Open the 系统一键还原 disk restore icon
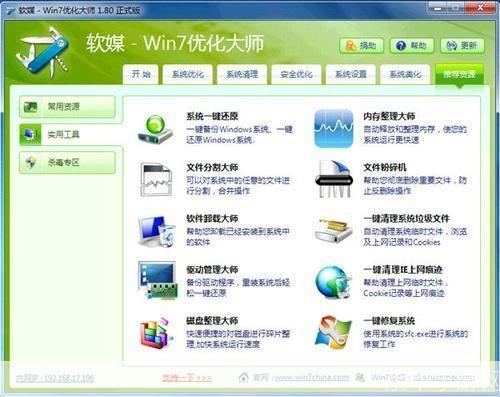 pos(155,129)
